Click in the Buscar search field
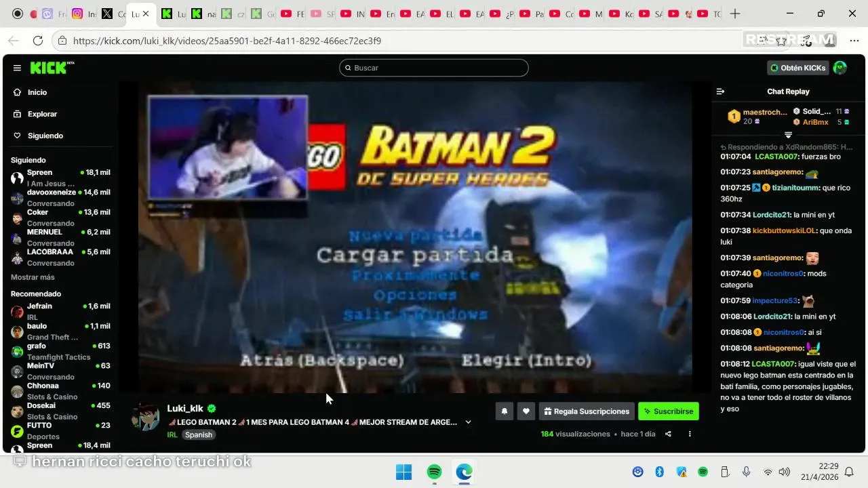868x488 pixels. (434, 68)
